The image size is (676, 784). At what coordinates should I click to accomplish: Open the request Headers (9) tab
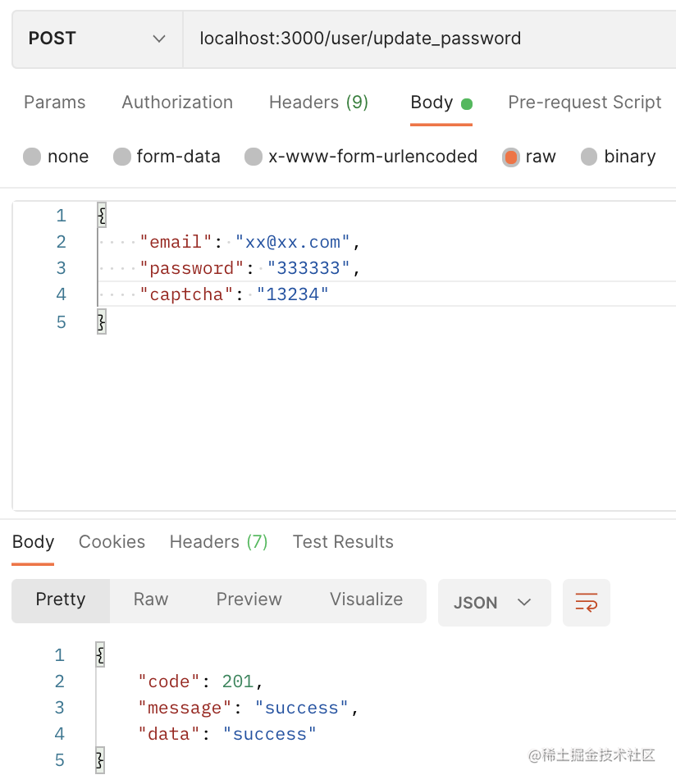[x=318, y=103]
